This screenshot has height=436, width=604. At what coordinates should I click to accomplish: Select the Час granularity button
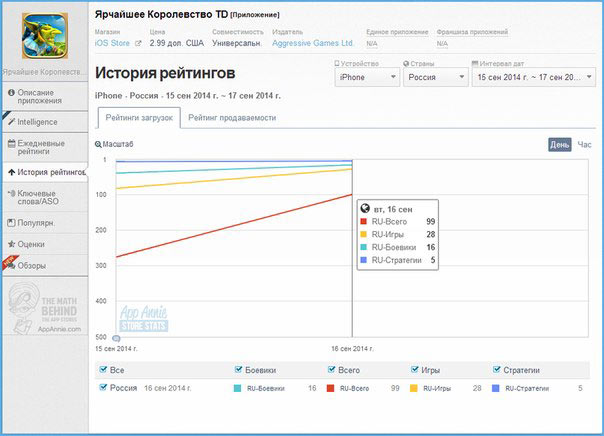click(584, 145)
